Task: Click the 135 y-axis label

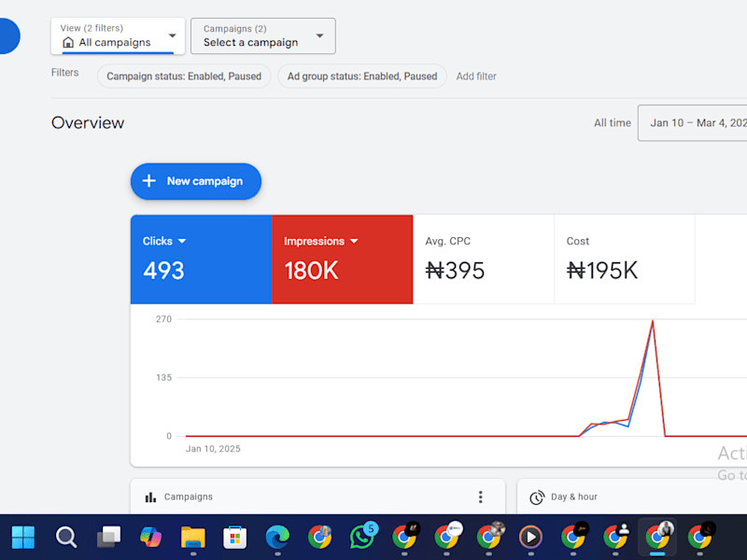Action: [163, 378]
